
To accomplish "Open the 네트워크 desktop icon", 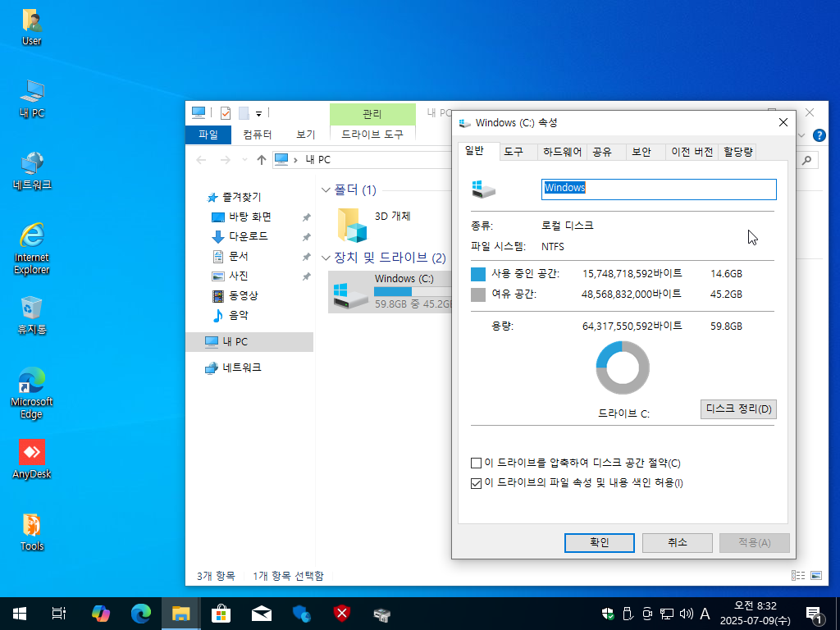I will [32, 171].
